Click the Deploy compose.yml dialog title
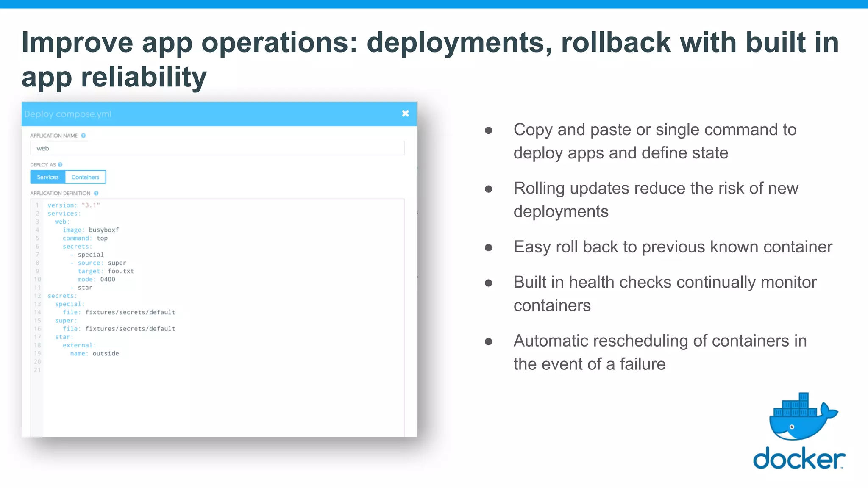 coord(68,114)
